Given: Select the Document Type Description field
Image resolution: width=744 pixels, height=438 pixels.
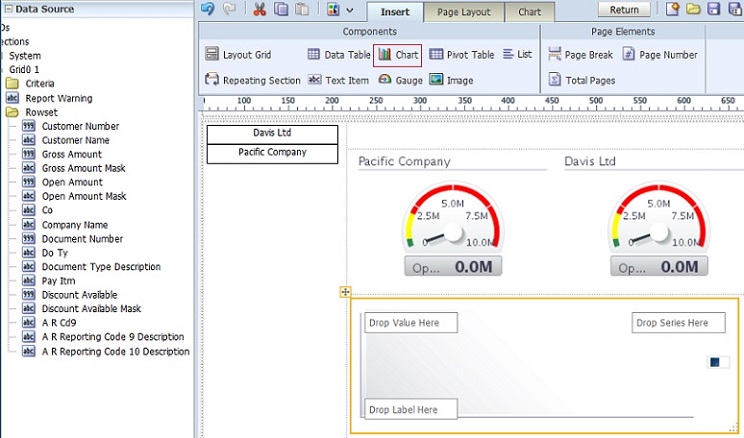Looking at the screenshot, I should tap(92, 267).
